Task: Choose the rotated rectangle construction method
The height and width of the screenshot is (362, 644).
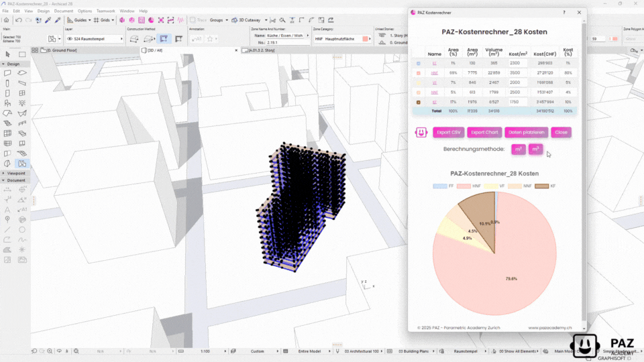Action: tap(178, 39)
